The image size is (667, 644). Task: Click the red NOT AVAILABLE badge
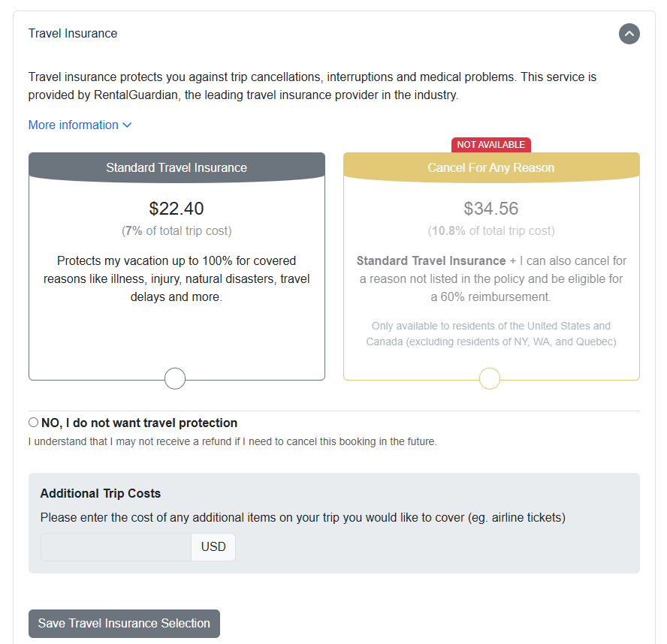(x=491, y=144)
